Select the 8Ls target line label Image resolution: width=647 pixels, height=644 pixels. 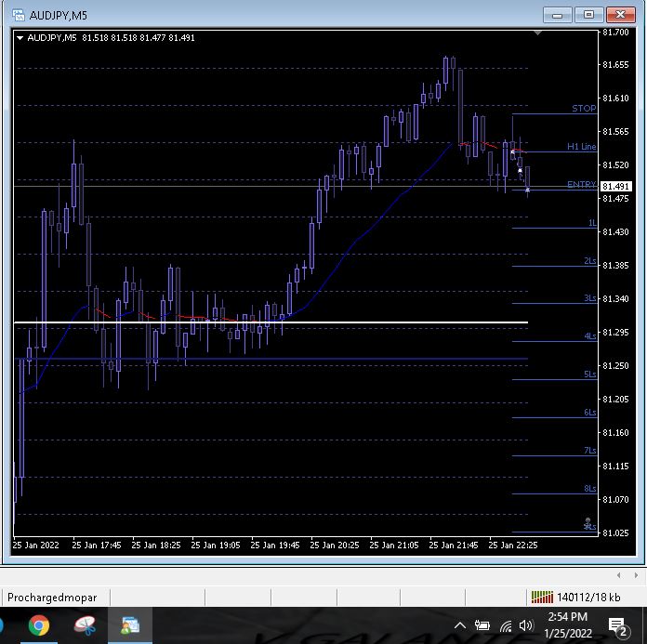(x=590, y=489)
